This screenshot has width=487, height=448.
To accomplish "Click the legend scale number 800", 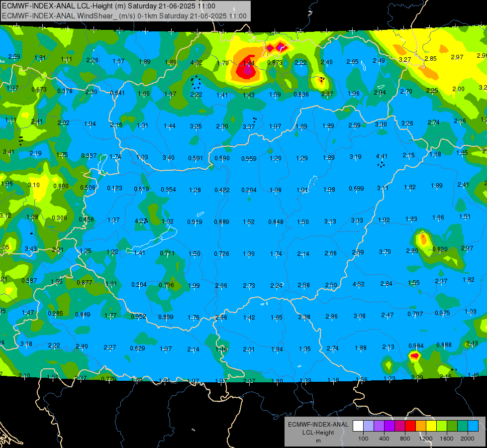I will (x=405, y=439).
